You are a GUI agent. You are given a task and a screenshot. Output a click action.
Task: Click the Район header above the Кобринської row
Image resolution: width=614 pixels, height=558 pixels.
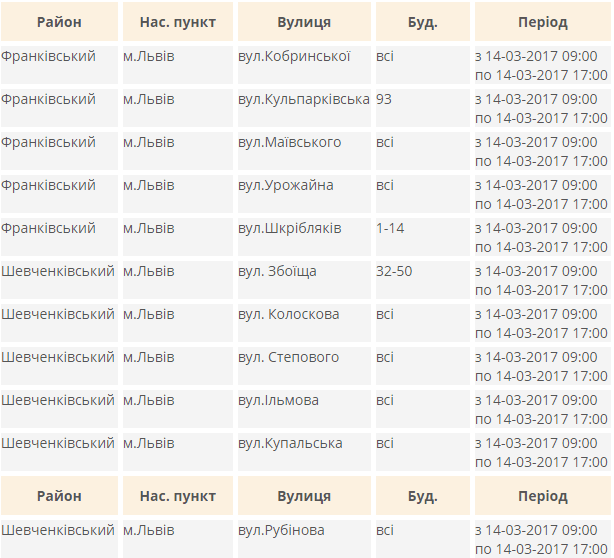point(59,22)
